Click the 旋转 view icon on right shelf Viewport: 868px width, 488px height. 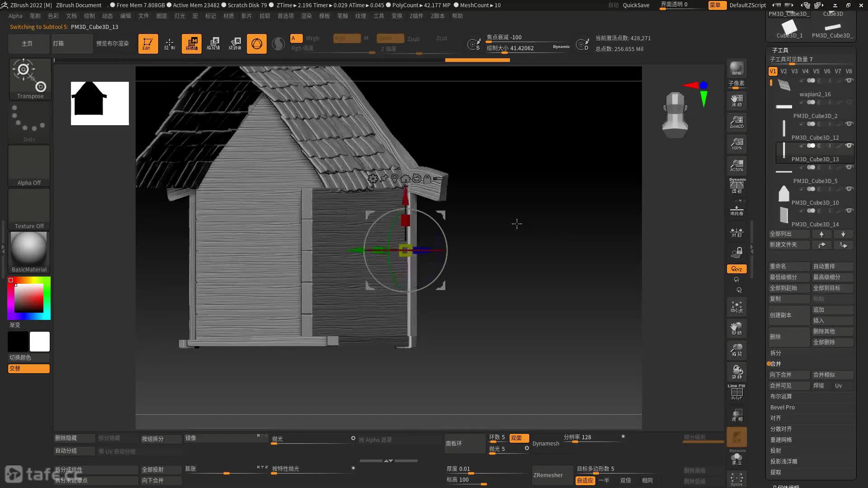click(736, 371)
